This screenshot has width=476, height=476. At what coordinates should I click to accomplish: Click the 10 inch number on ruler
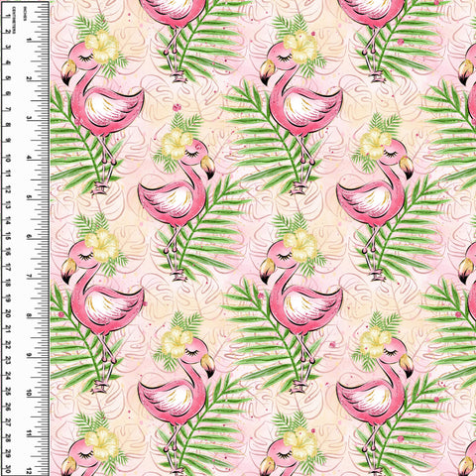click(29, 394)
